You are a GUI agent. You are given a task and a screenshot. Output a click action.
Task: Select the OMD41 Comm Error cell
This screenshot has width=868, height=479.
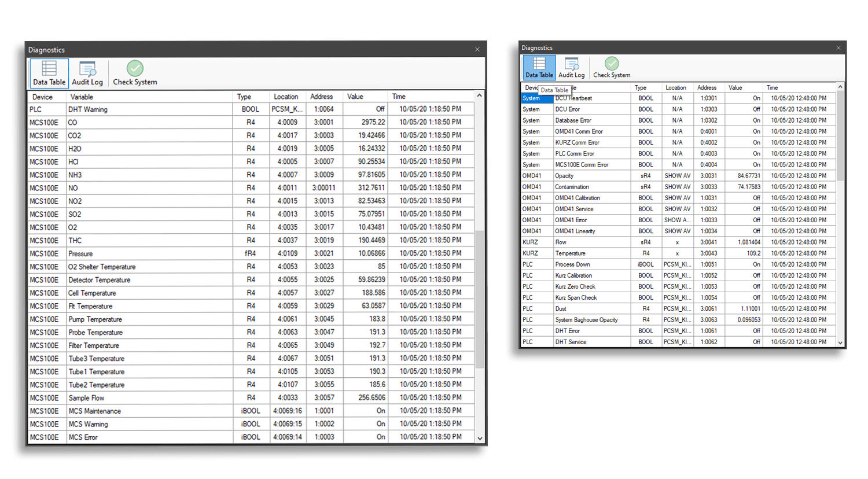[592, 131]
